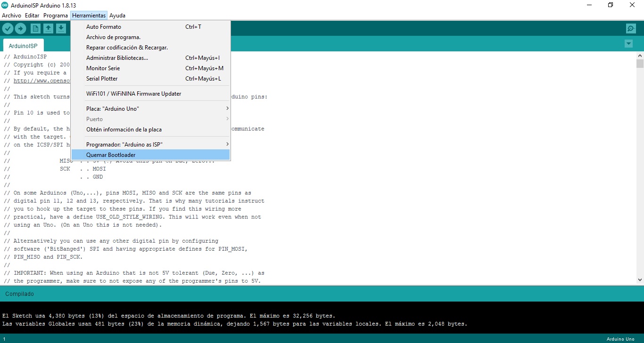Click "Las variables Globales usan" console line

(x=235, y=324)
